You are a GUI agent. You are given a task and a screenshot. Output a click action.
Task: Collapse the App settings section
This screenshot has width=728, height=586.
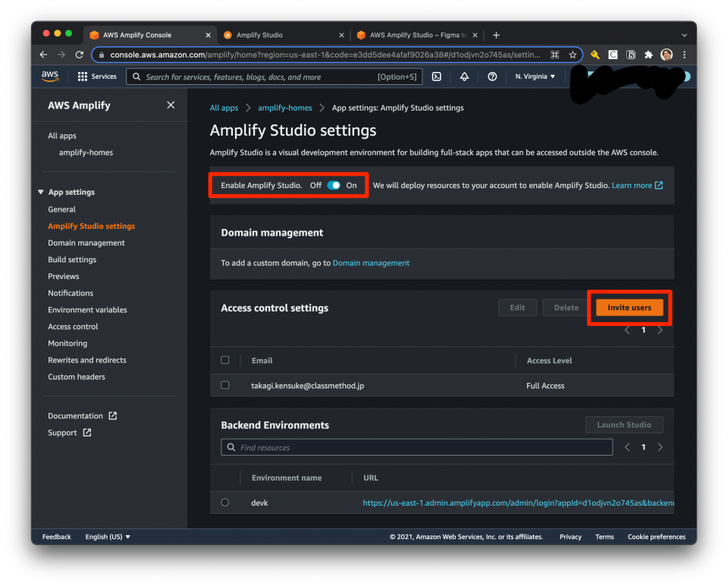point(41,192)
